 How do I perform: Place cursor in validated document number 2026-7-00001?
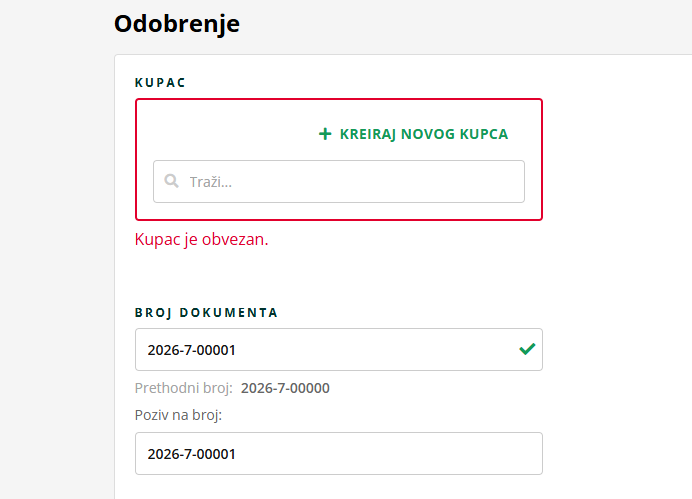click(191, 350)
